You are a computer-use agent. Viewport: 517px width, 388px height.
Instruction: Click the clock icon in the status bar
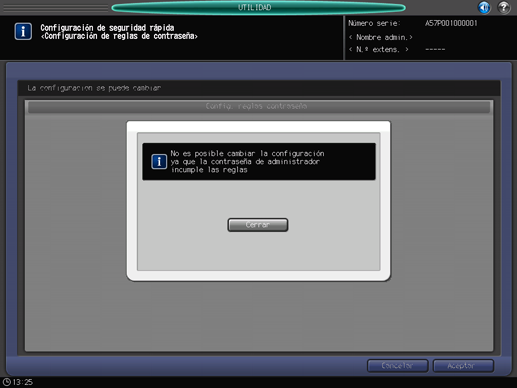coord(6,382)
